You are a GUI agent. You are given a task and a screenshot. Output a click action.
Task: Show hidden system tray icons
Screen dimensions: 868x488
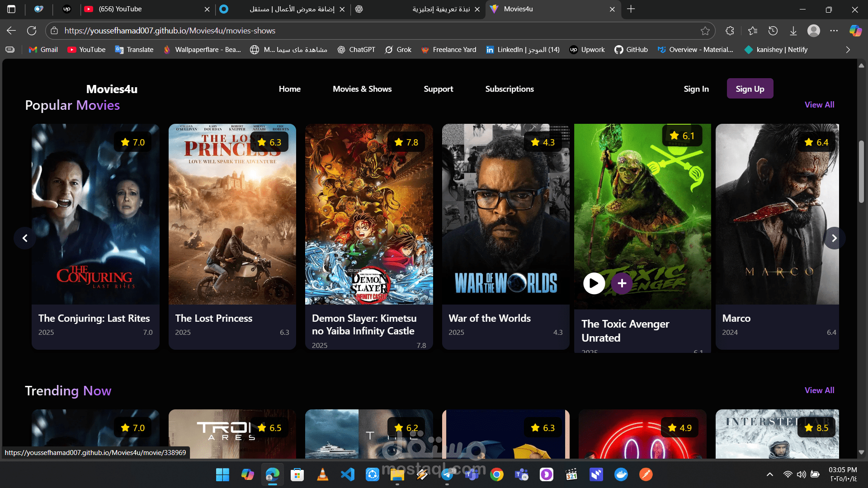point(769,474)
